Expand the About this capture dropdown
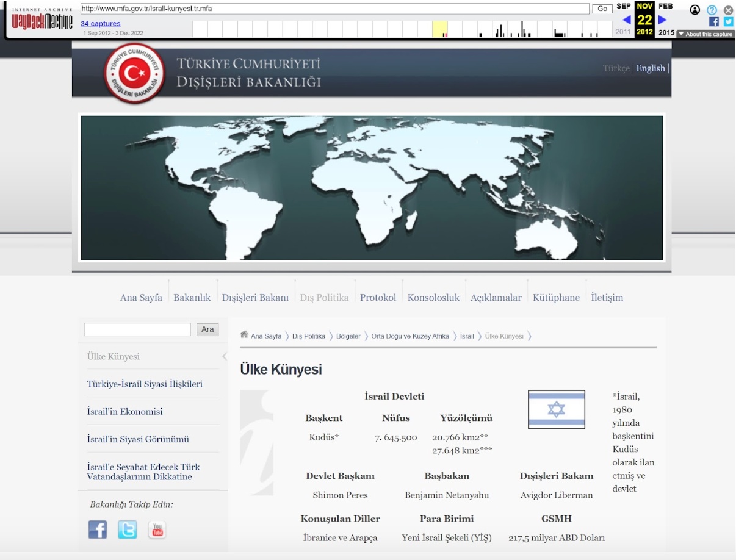This screenshot has width=736, height=560. (x=705, y=34)
